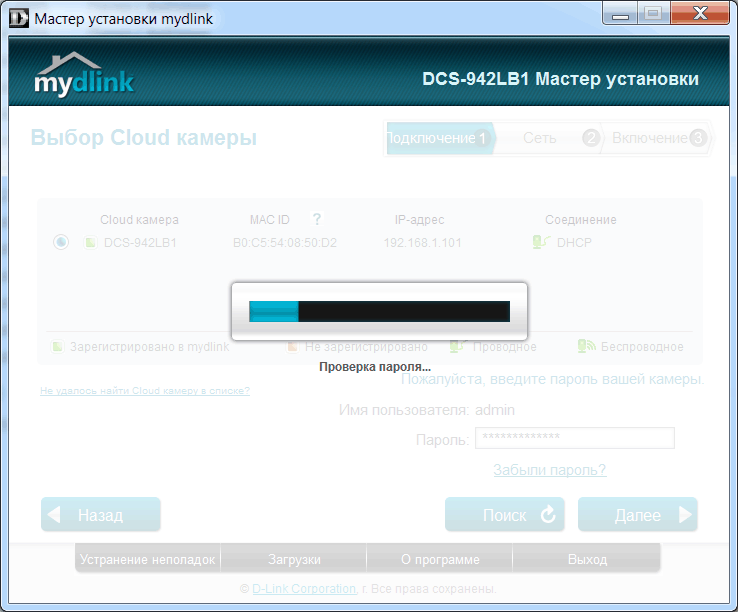Go back with the 'Назад' button
738x612 pixels.
(x=101, y=515)
